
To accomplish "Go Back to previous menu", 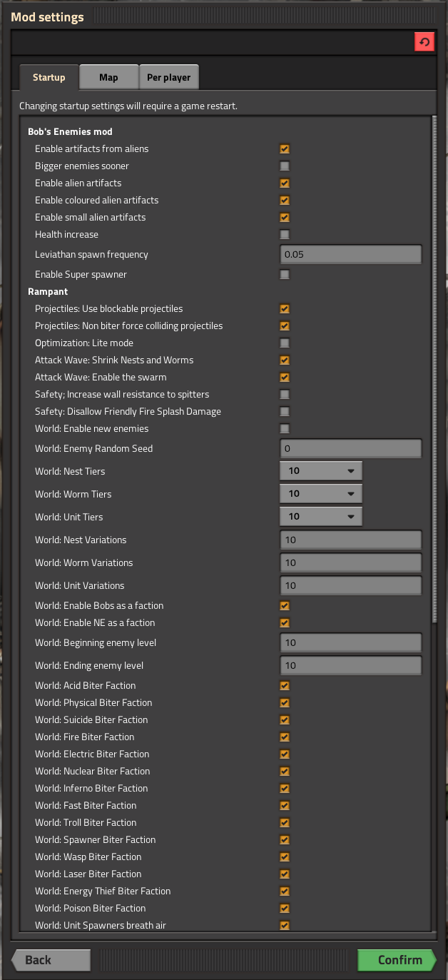I will (51, 960).
